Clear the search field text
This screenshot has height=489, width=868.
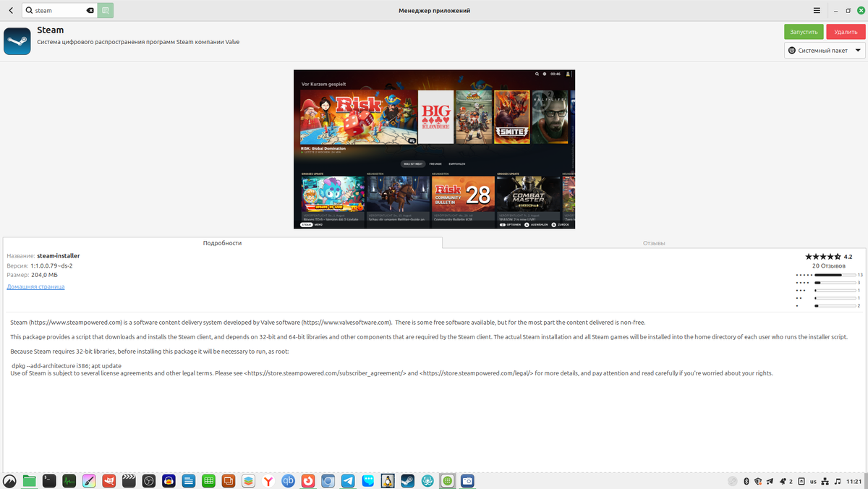pos(90,11)
